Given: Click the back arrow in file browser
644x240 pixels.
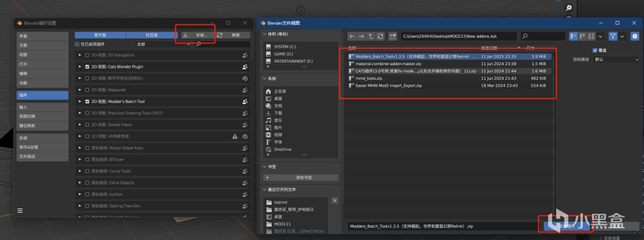Looking at the screenshot, I should pos(352,36).
